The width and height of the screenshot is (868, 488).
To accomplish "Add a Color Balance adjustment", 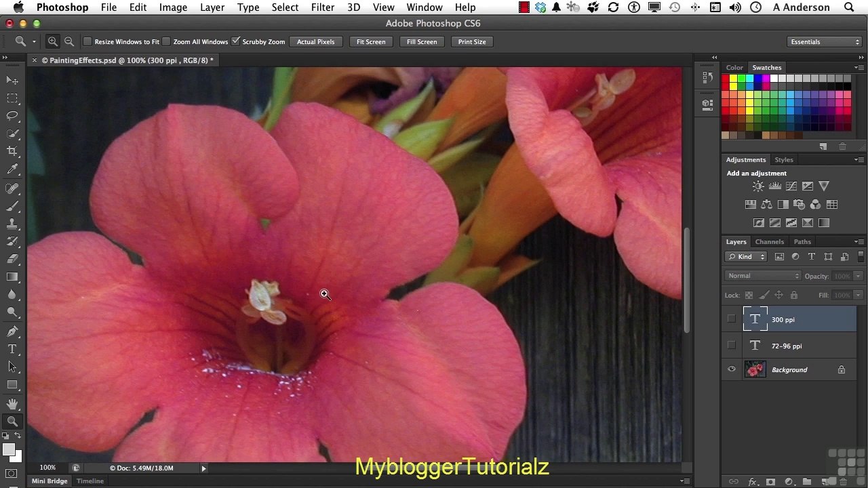I will tap(767, 205).
